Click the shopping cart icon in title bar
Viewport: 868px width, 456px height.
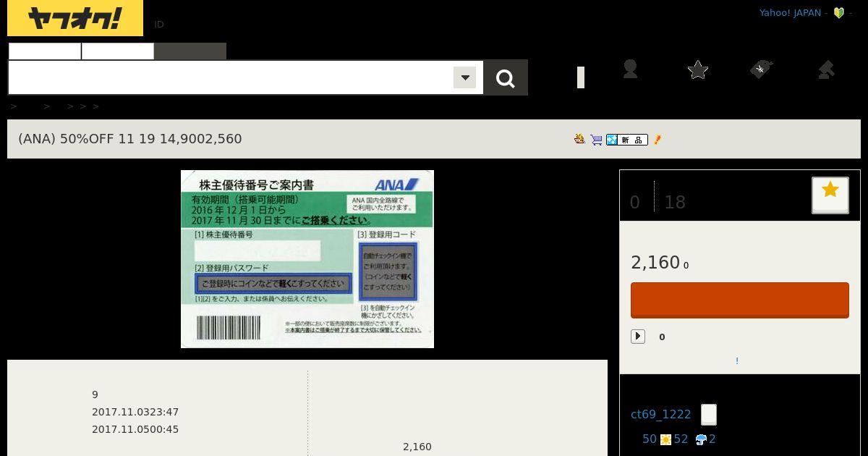pyautogui.click(x=596, y=140)
